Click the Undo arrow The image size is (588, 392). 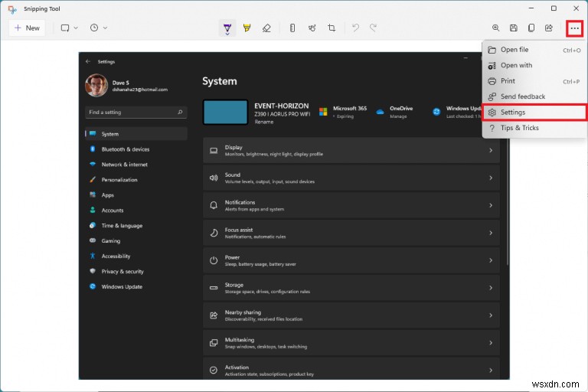click(x=355, y=28)
